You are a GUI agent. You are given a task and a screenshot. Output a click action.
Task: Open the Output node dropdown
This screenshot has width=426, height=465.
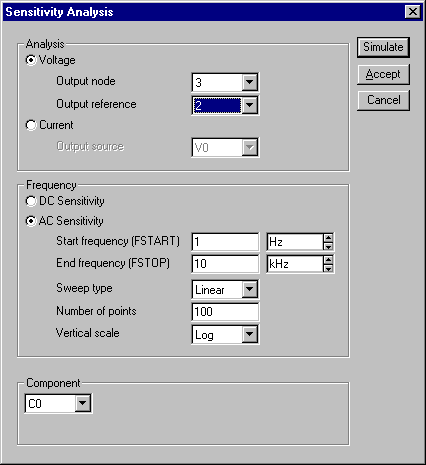tap(250, 82)
